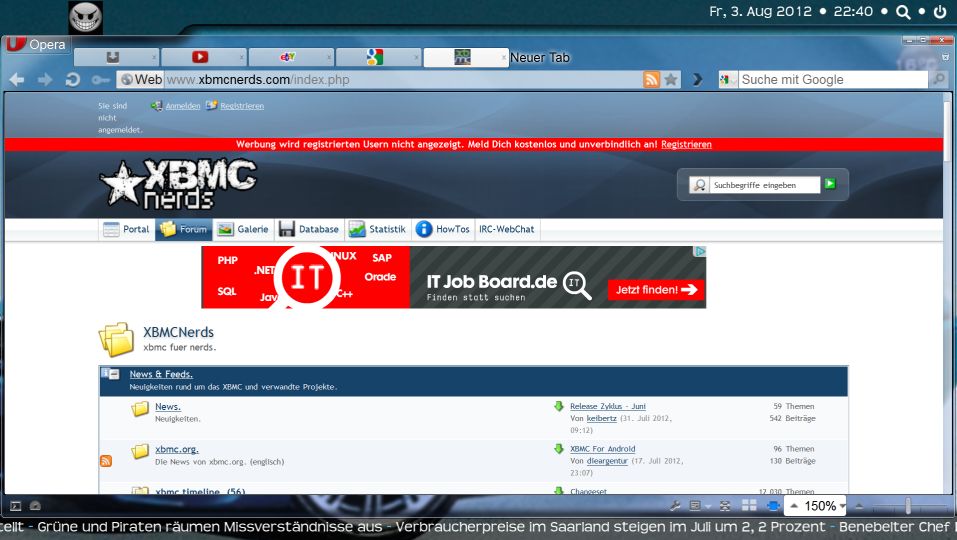Screen dimensions: 957x540
Task: Open the Google search engine dropdown
Action: point(728,79)
